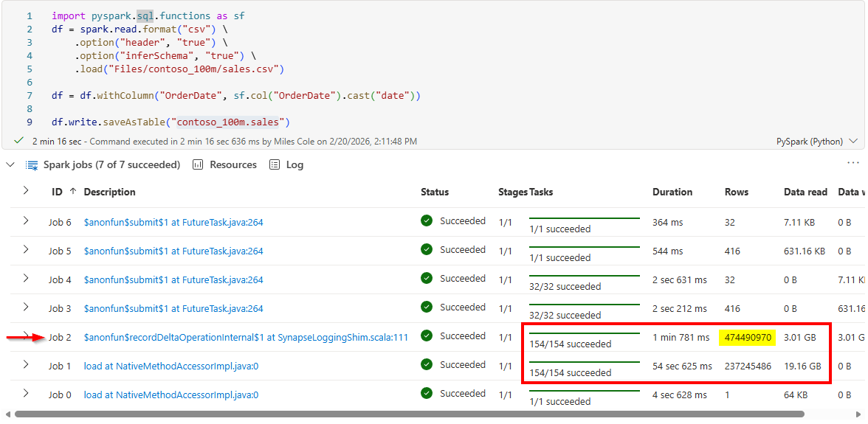
Task: Sort jobs by the ID column arrow
Action: (72, 192)
